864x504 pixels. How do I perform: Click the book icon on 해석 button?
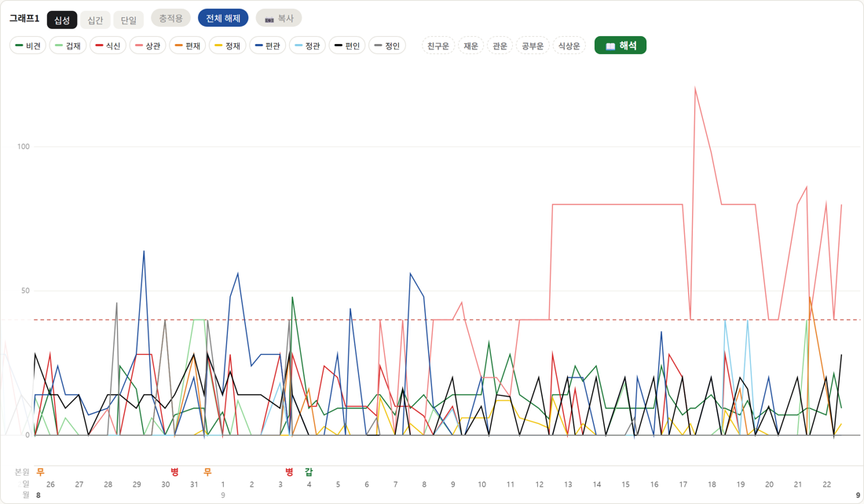[x=610, y=46]
